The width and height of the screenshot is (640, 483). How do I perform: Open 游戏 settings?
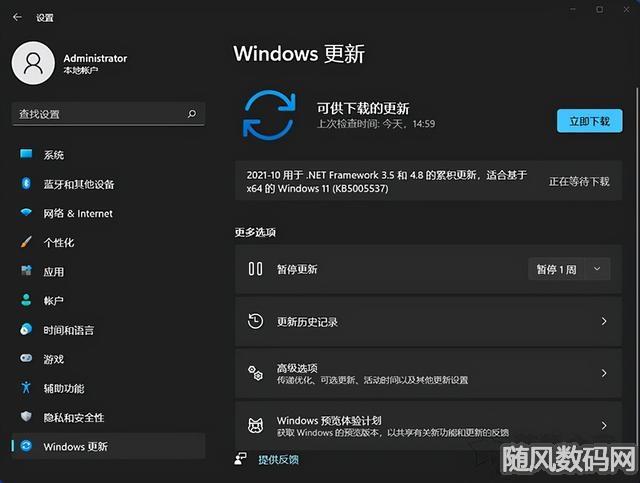[109, 359]
